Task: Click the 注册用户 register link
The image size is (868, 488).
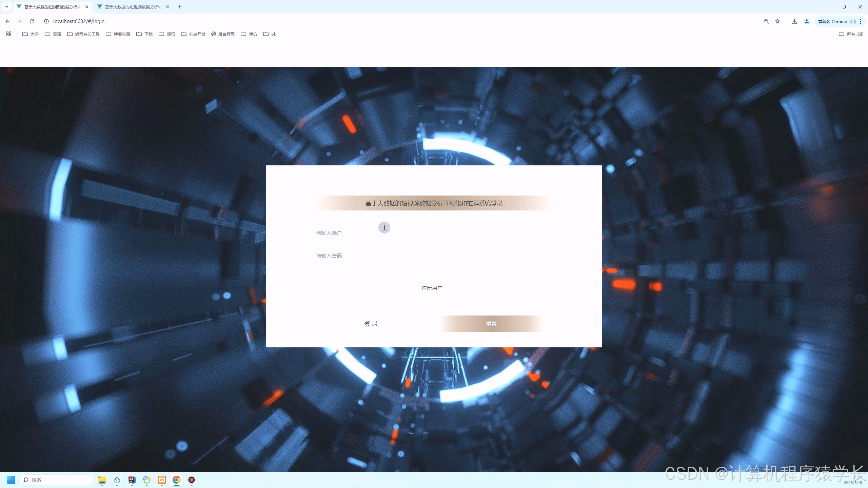Action: point(432,288)
